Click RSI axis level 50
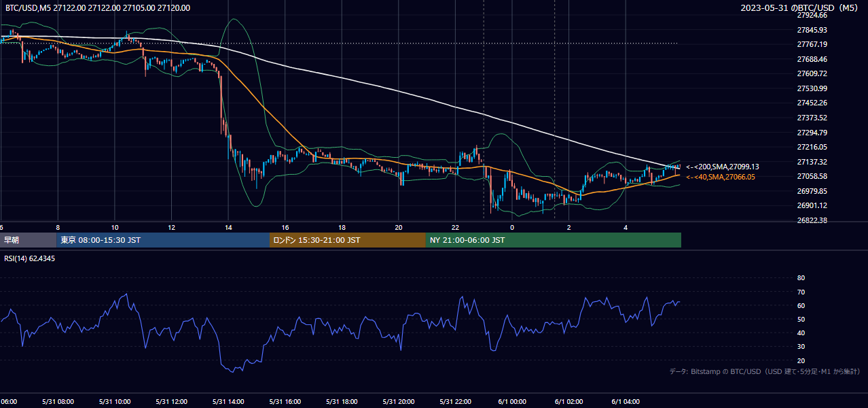This screenshot has width=868, height=408. coord(801,319)
